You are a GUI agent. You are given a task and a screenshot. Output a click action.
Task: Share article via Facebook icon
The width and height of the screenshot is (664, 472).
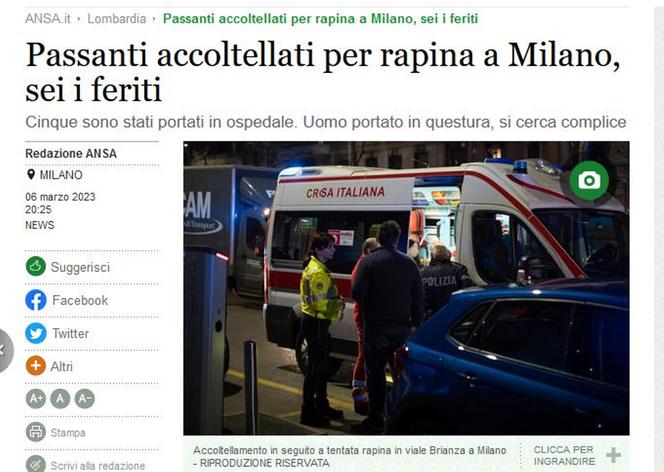click(x=36, y=300)
